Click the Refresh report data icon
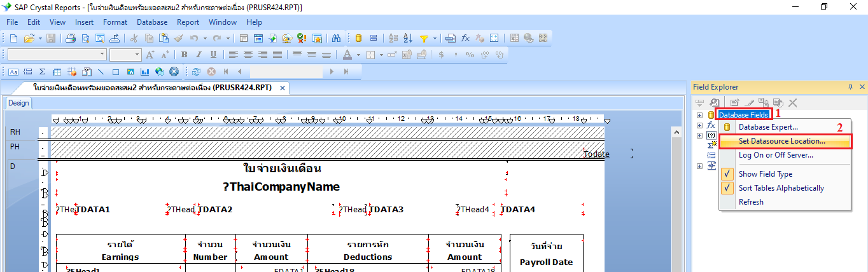868x272 pixels. [196, 72]
